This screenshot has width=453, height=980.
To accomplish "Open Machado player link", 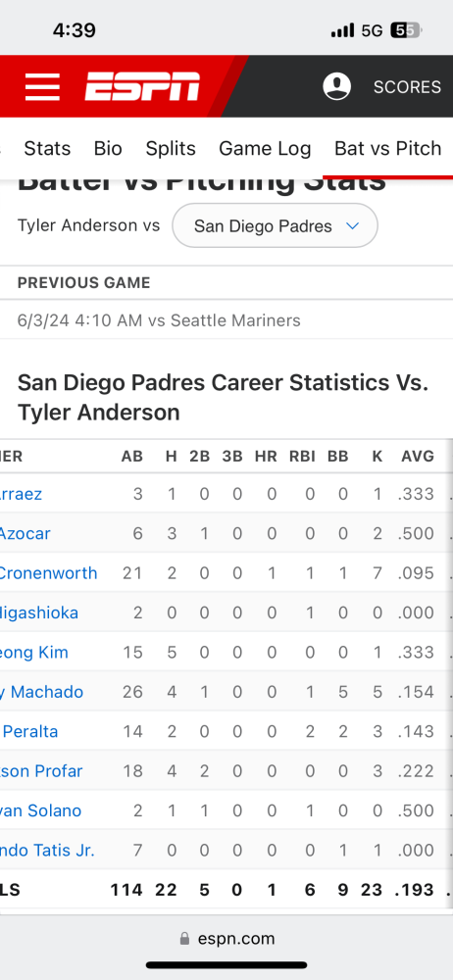I will [x=41, y=692].
